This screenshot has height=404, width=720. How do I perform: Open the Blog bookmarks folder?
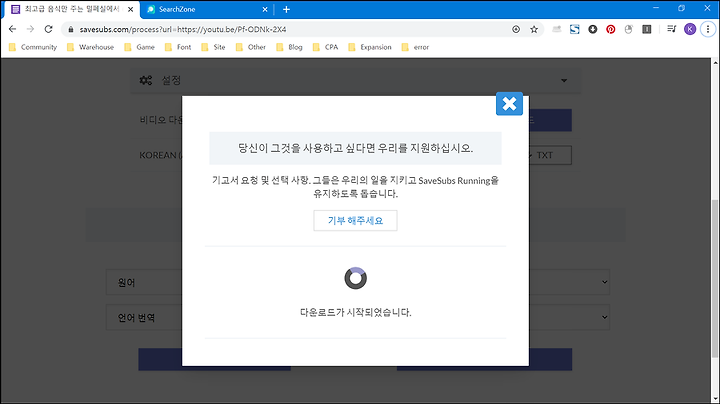(289, 47)
